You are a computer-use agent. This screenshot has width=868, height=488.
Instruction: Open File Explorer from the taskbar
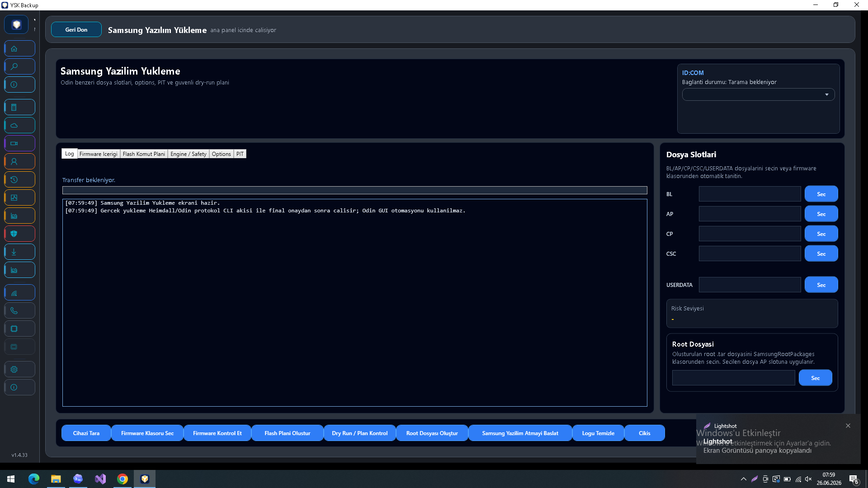[x=56, y=479]
